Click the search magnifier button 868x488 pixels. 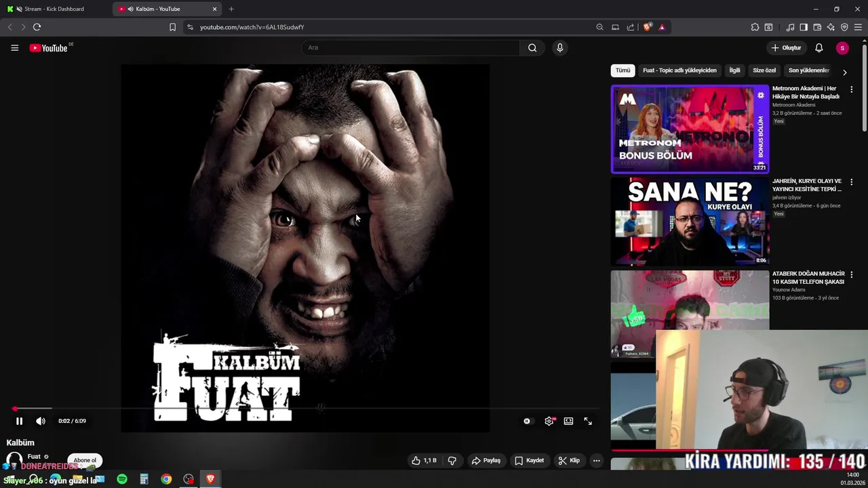pos(532,47)
